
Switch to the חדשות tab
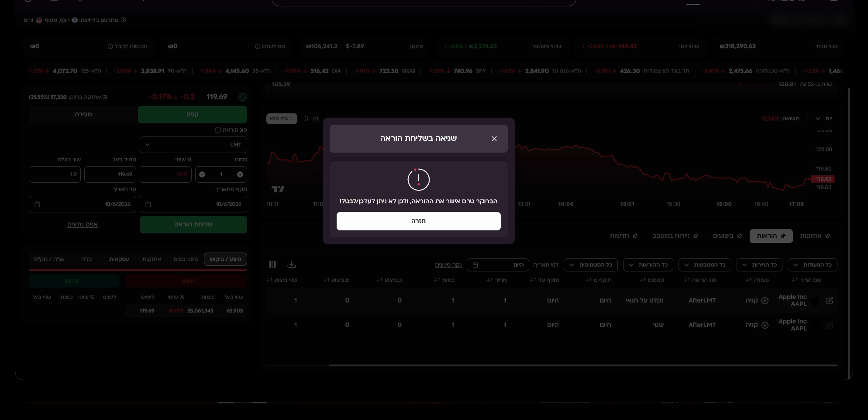point(624,236)
